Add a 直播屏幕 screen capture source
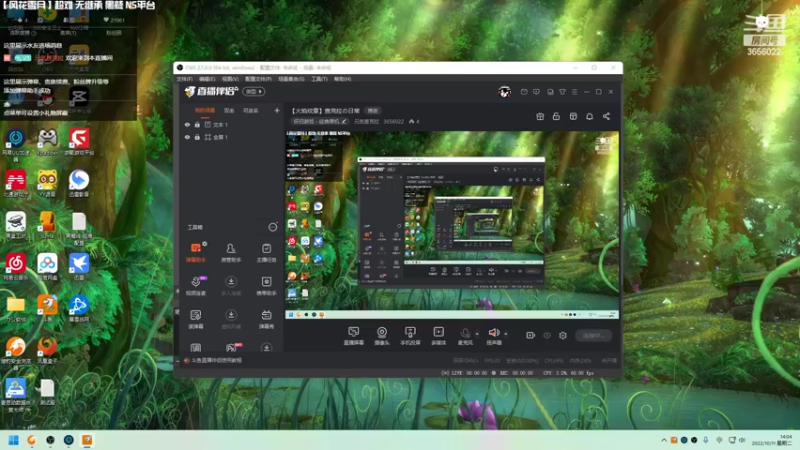The image size is (800, 450). pyautogui.click(x=354, y=336)
